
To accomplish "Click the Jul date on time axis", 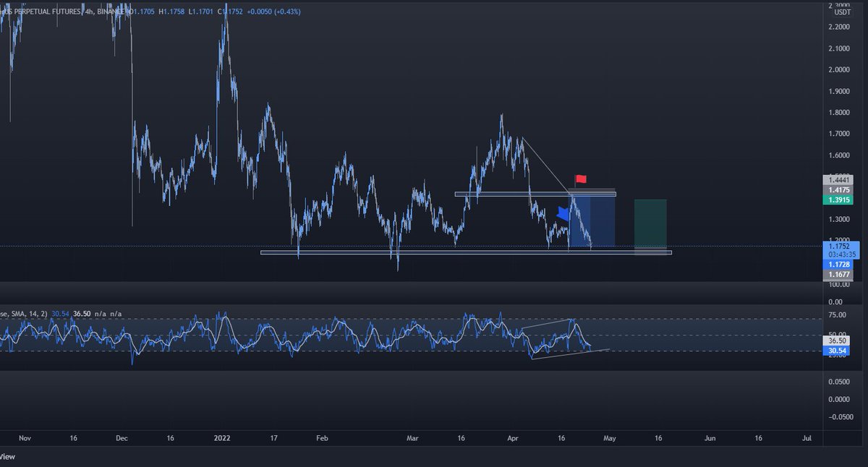I will click(807, 438).
